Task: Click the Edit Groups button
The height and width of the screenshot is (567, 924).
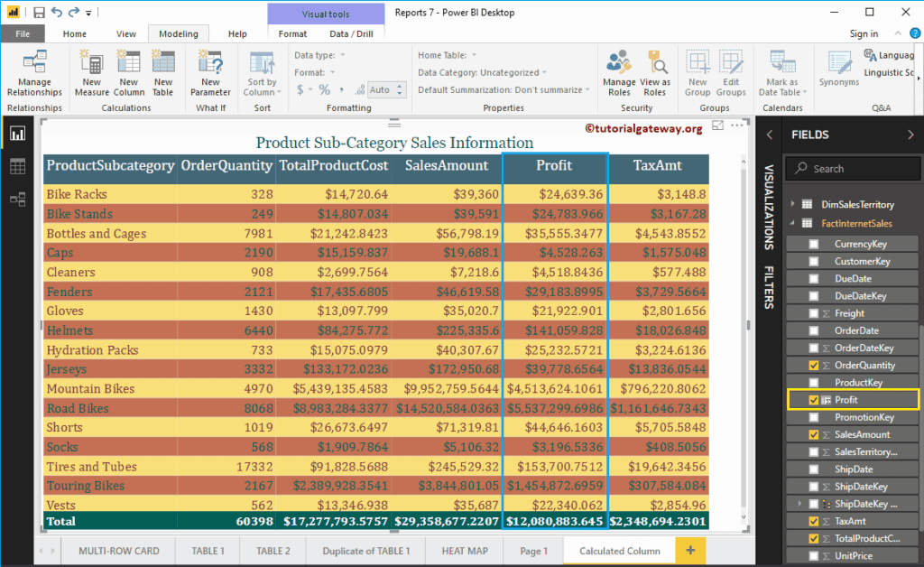Action: (731, 72)
